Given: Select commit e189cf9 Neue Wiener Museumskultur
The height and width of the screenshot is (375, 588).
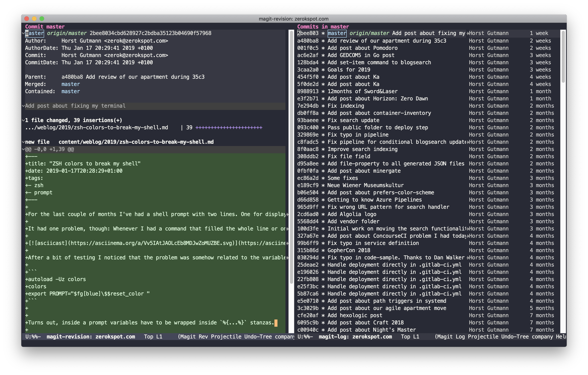Looking at the screenshot, I should (x=428, y=185).
